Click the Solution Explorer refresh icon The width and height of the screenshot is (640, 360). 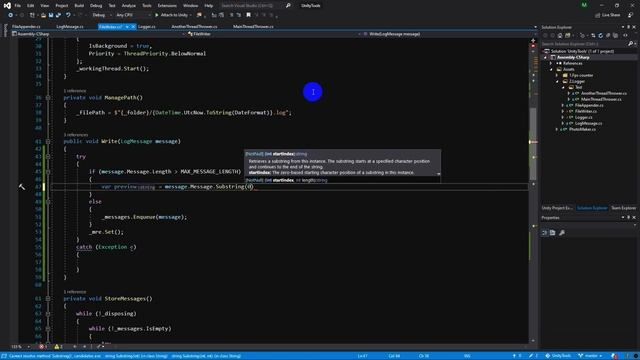pos(600,36)
